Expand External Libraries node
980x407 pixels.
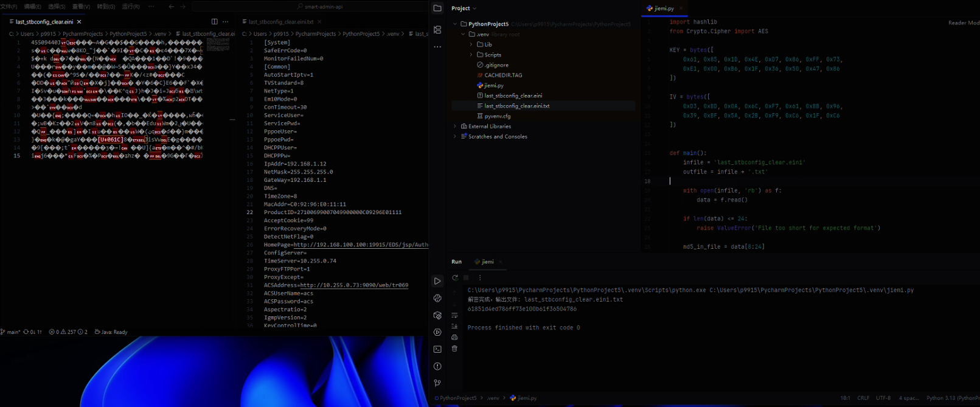click(x=455, y=127)
